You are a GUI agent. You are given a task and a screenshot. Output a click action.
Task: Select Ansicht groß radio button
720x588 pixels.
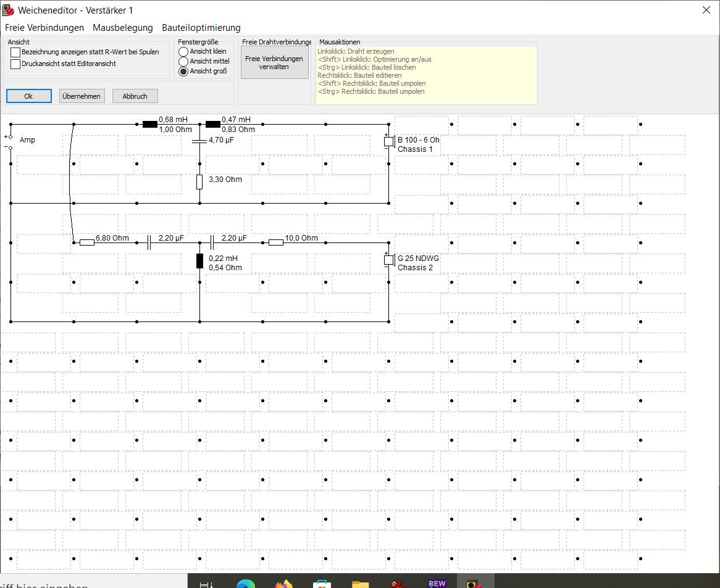(x=183, y=72)
